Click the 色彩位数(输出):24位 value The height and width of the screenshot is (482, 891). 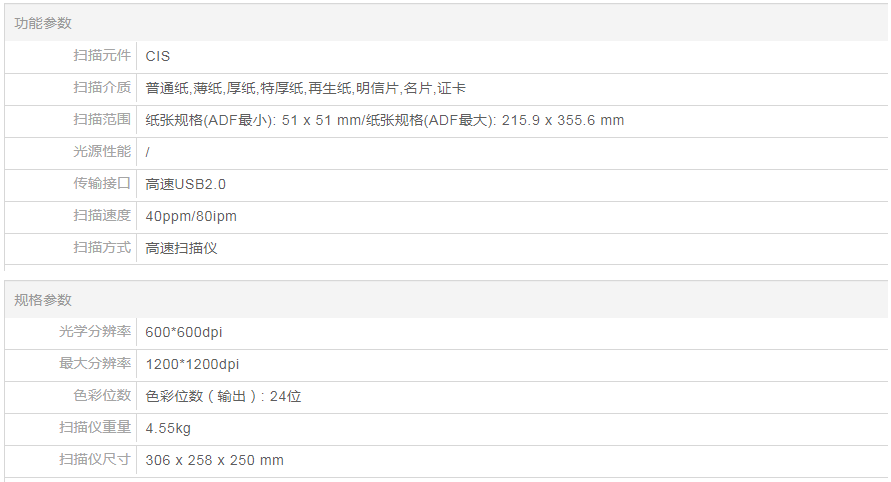click(x=224, y=396)
